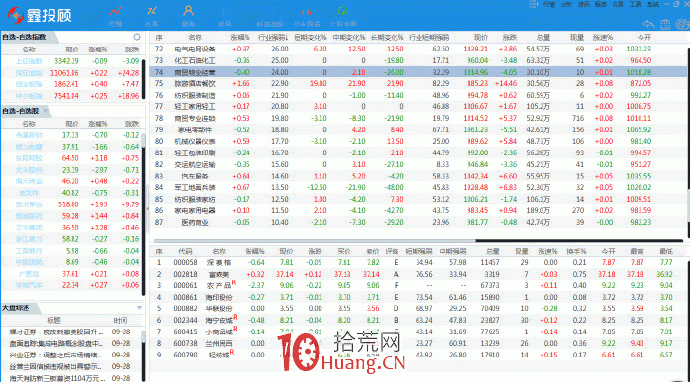Expand the 大盘综述 dropdown arrow
Screen dimensions: 690x382
(139, 307)
